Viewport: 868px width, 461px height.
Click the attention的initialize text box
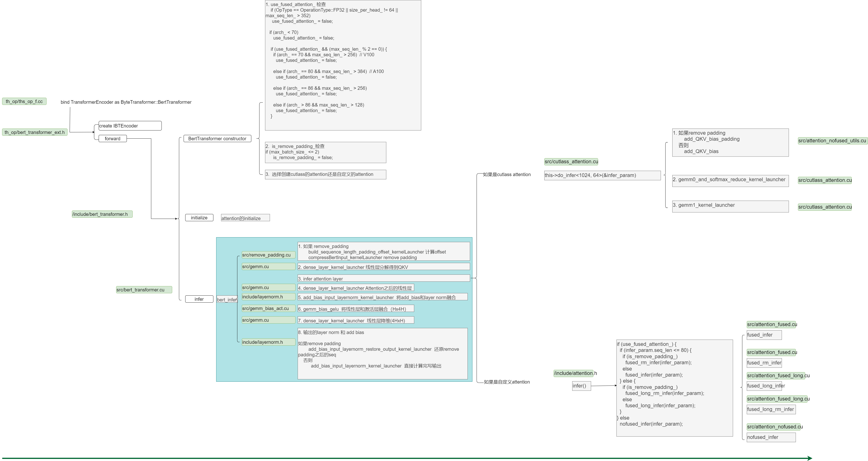pyautogui.click(x=245, y=218)
